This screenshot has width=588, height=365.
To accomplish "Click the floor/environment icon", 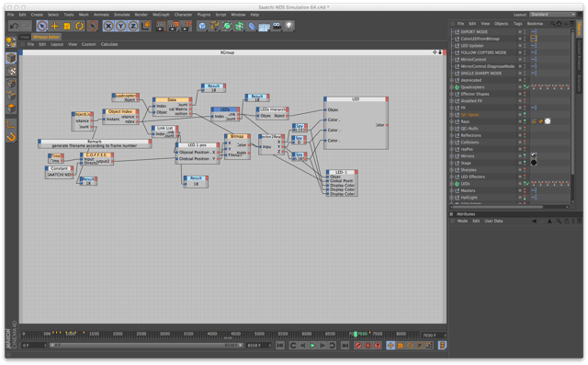I will pyautogui.click(x=265, y=27).
